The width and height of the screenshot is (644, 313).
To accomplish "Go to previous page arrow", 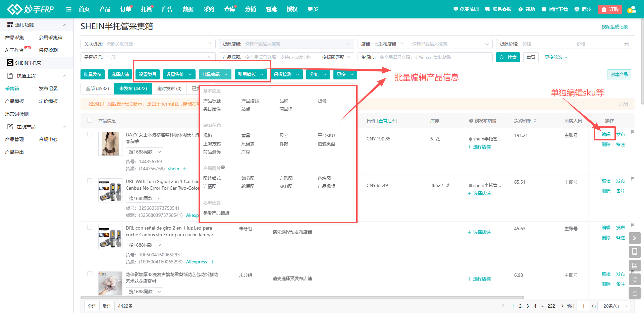I will pyautogui.click(x=503, y=306).
